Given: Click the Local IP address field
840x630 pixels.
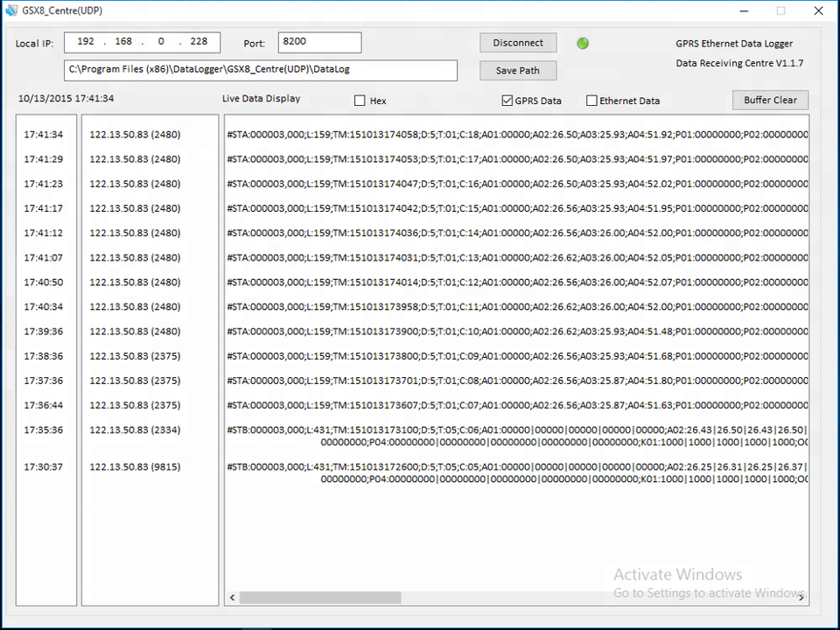Looking at the screenshot, I should point(142,42).
